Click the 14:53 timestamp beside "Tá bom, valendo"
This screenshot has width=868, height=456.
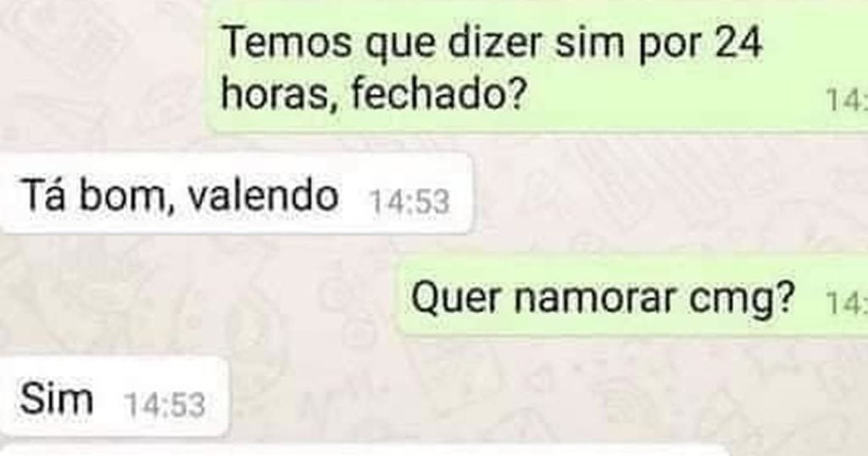[x=409, y=202]
